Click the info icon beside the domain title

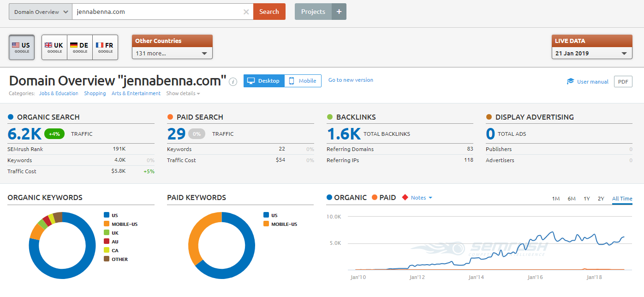click(233, 82)
